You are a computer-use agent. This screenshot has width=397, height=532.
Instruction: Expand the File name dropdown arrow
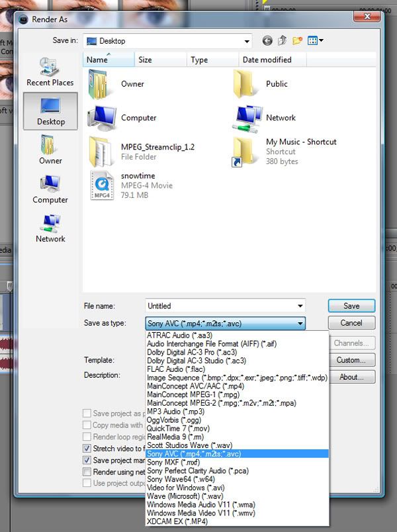[300, 306]
